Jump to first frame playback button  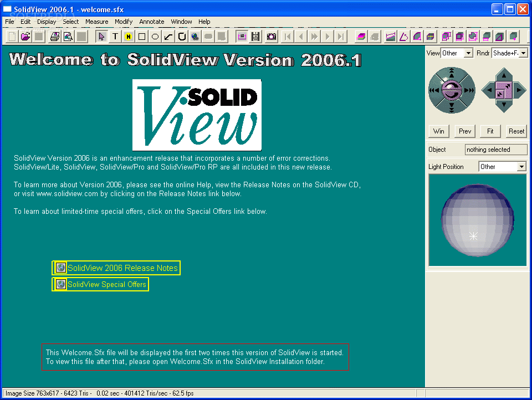(288, 37)
